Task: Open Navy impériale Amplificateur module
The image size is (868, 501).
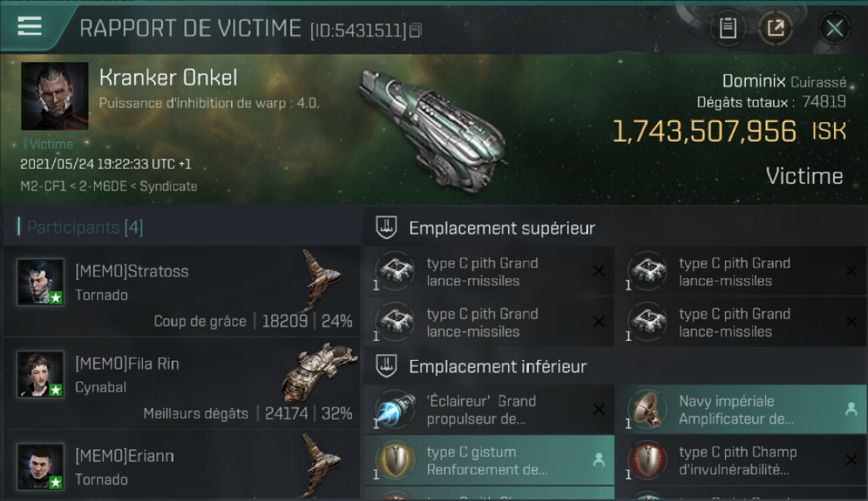Action: (x=740, y=409)
